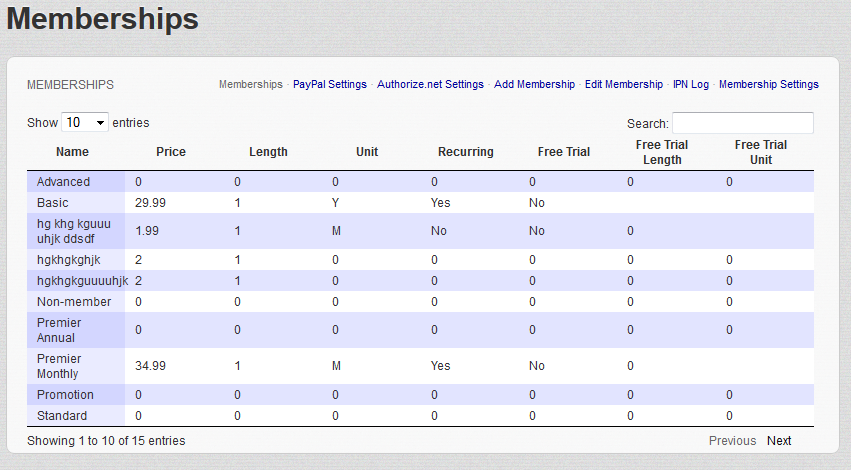Go to Authorize.net Settings
The image size is (851, 470).
[x=430, y=85]
